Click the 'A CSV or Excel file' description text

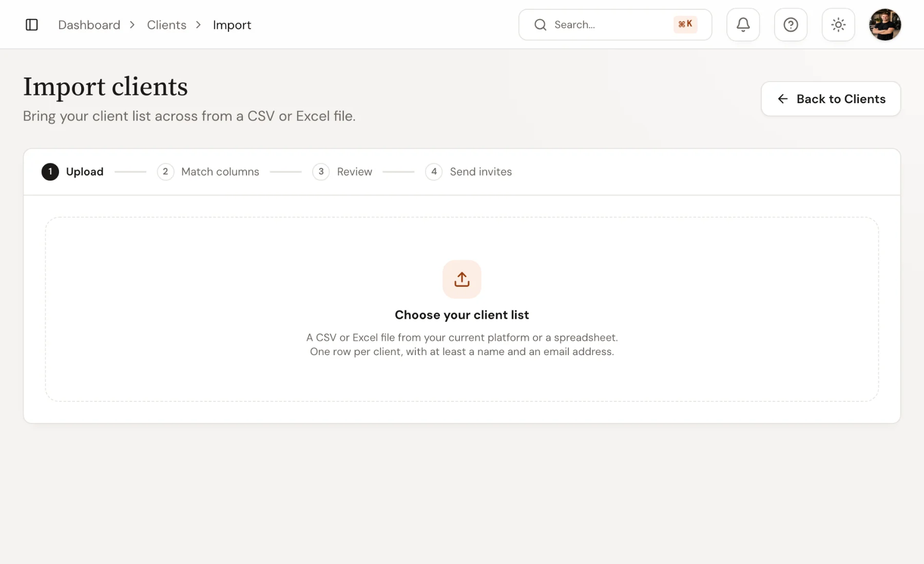(x=462, y=344)
